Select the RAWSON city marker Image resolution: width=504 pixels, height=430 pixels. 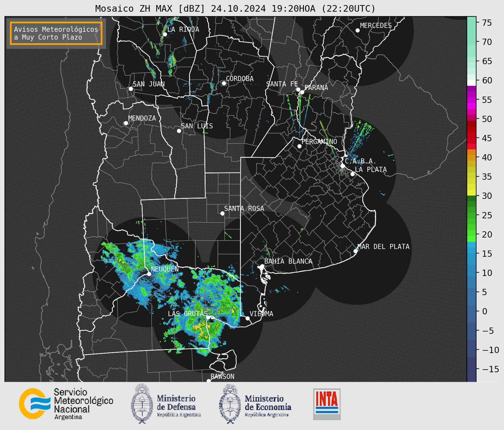[209, 381]
